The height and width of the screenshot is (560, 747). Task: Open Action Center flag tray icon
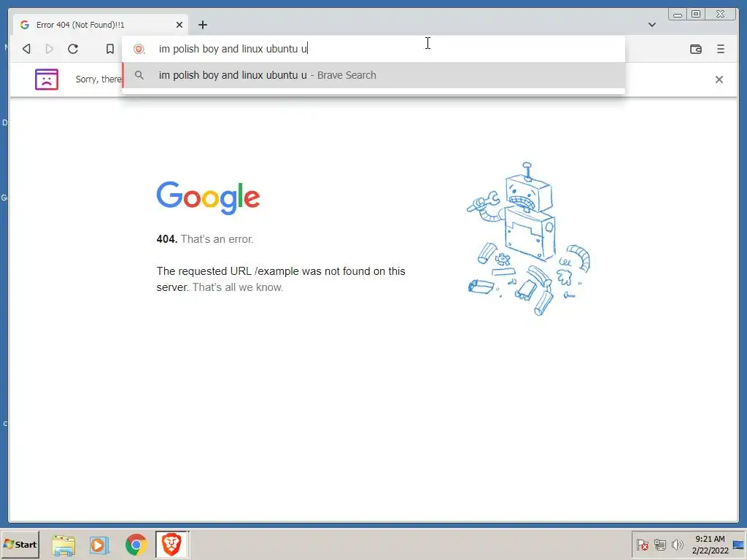coord(642,544)
